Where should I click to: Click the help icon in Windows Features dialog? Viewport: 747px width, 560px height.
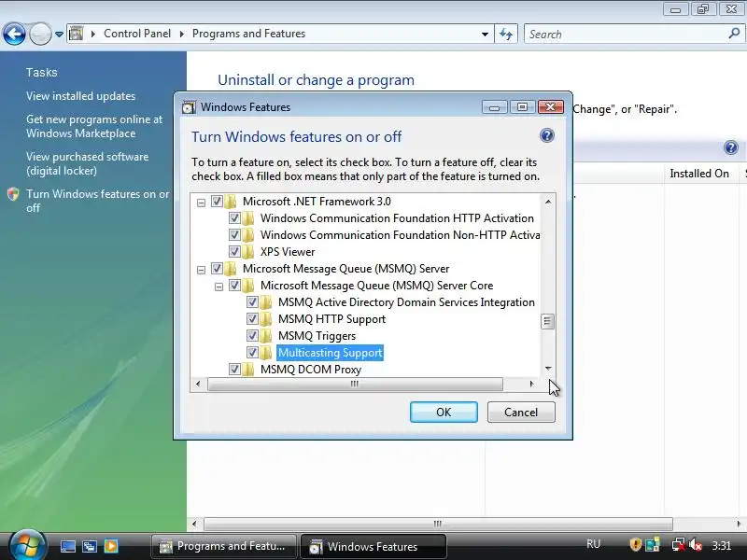pyautogui.click(x=547, y=136)
